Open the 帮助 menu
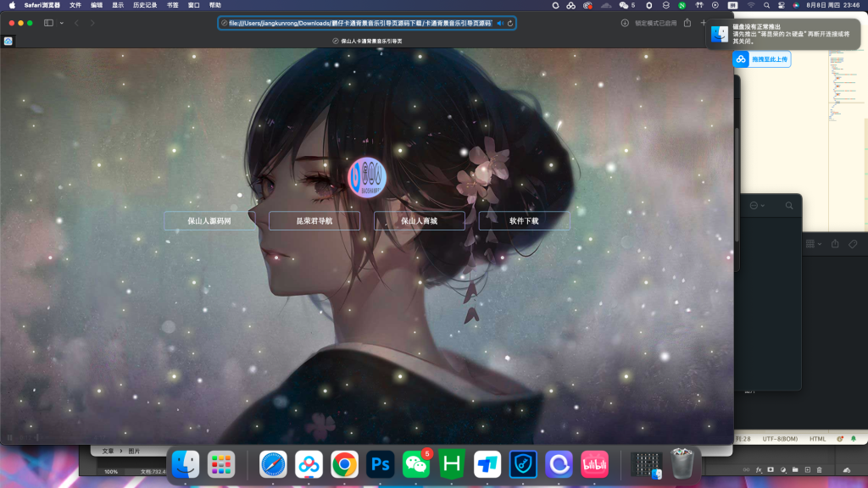This screenshot has width=868, height=488. click(215, 6)
